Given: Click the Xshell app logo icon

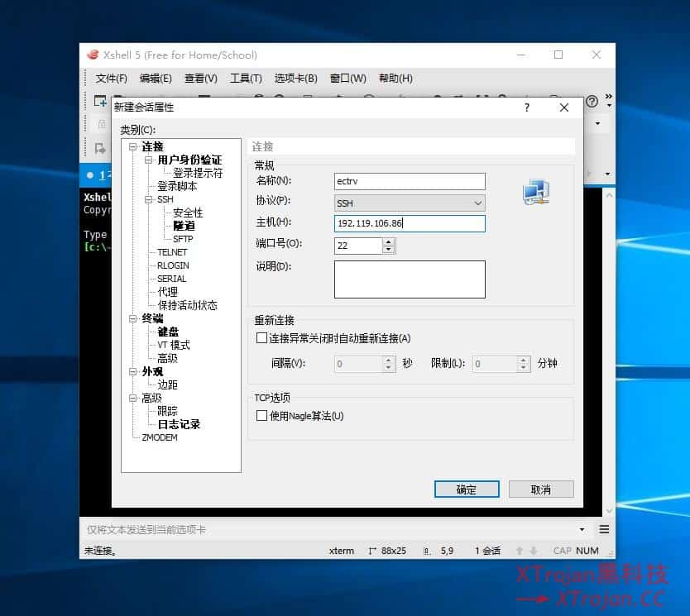Looking at the screenshot, I should (x=93, y=55).
